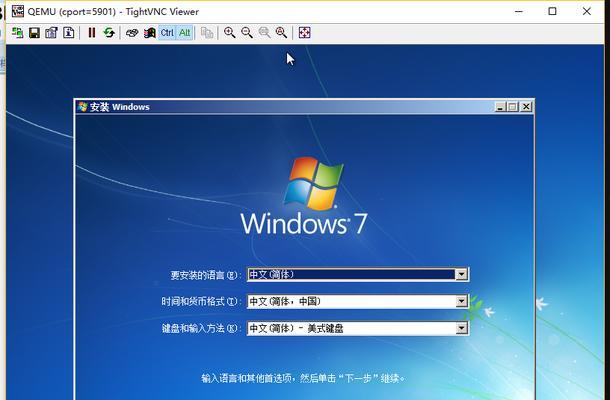
Task: Toggle full screen mode icon
Action: click(305, 33)
